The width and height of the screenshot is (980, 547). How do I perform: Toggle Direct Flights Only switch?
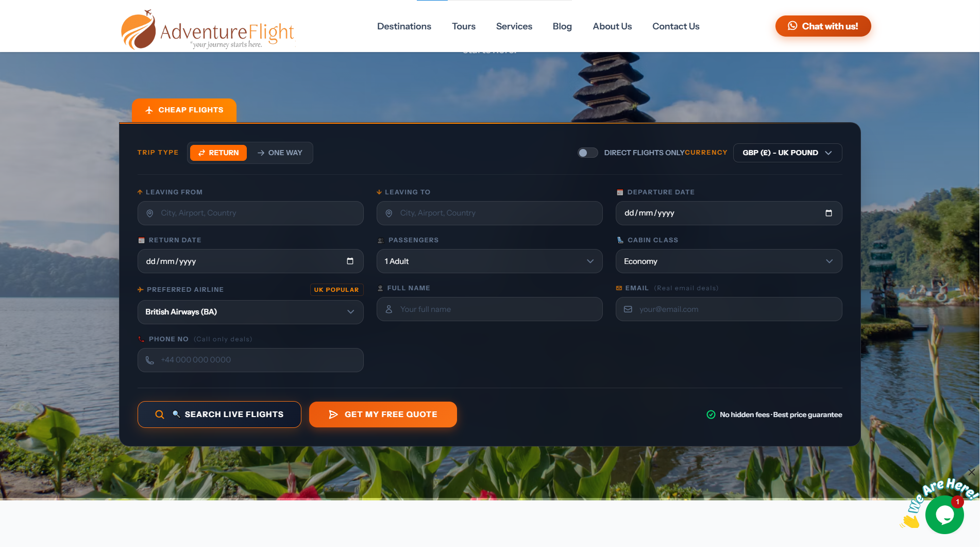pos(587,153)
